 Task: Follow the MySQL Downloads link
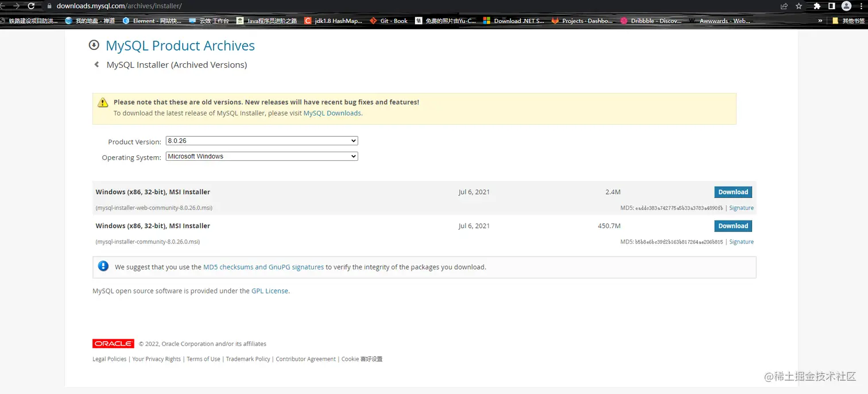pos(332,113)
